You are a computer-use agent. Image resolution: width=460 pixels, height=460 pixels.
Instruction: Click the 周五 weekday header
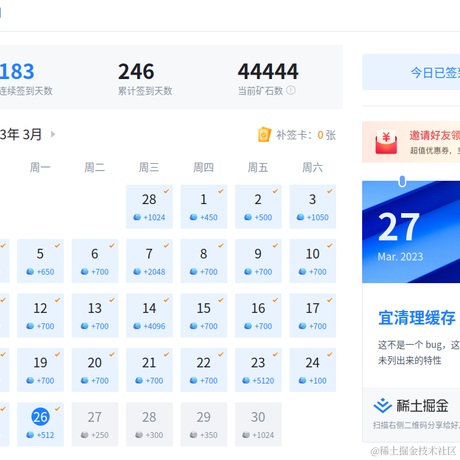click(258, 167)
